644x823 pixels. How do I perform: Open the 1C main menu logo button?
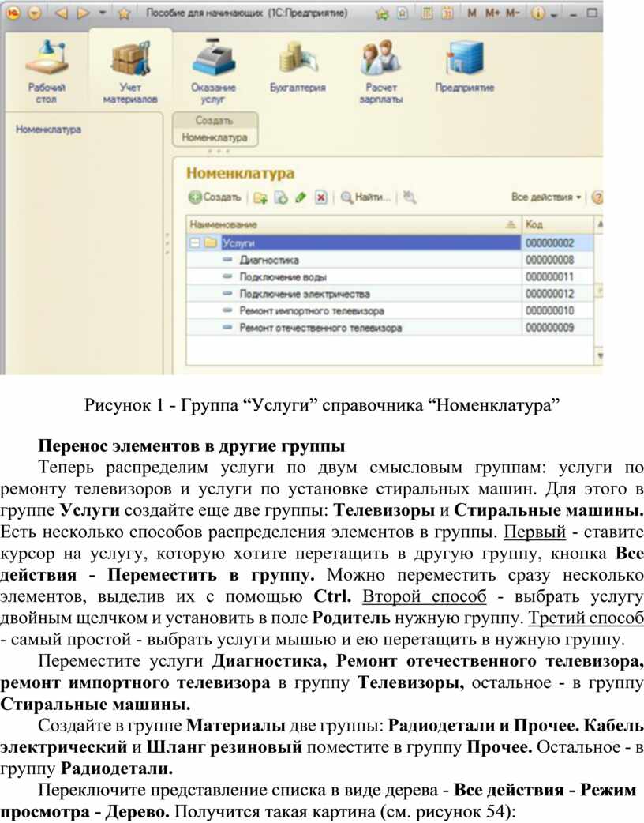coord(13,13)
